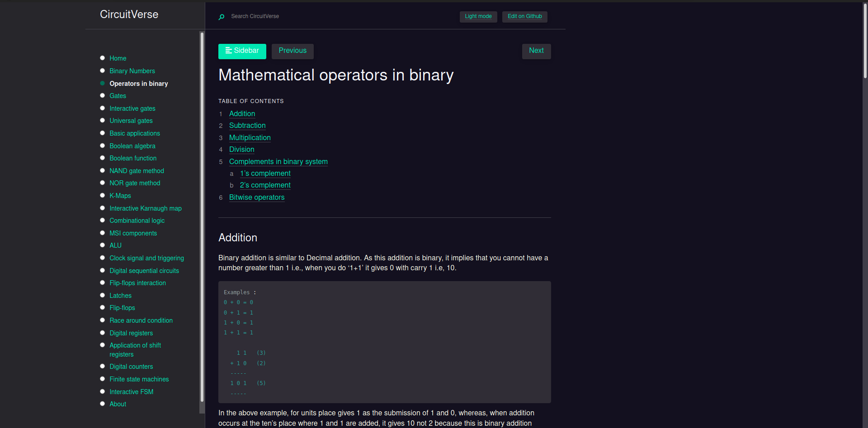Viewport: 868px width, 428px height.
Task: Switch to Light mode
Action: pos(478,16)
